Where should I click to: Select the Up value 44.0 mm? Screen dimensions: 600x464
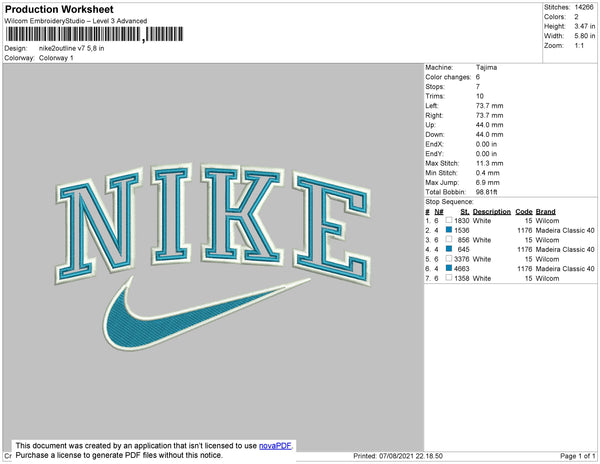pos(489,125)
